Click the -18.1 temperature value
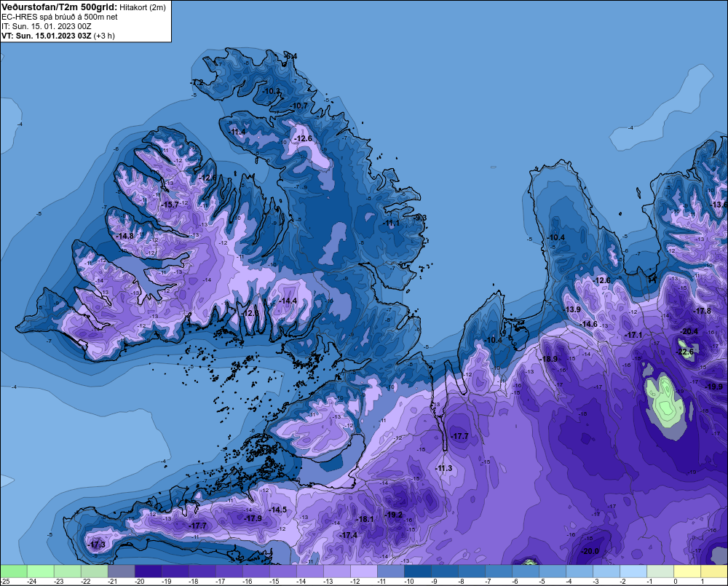This screenshot has height=586, width=728. (365, 519)
